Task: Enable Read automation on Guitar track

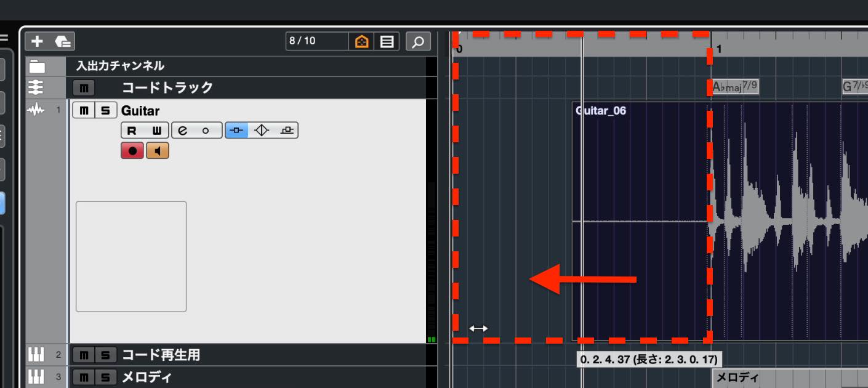Action: point(132,131)
